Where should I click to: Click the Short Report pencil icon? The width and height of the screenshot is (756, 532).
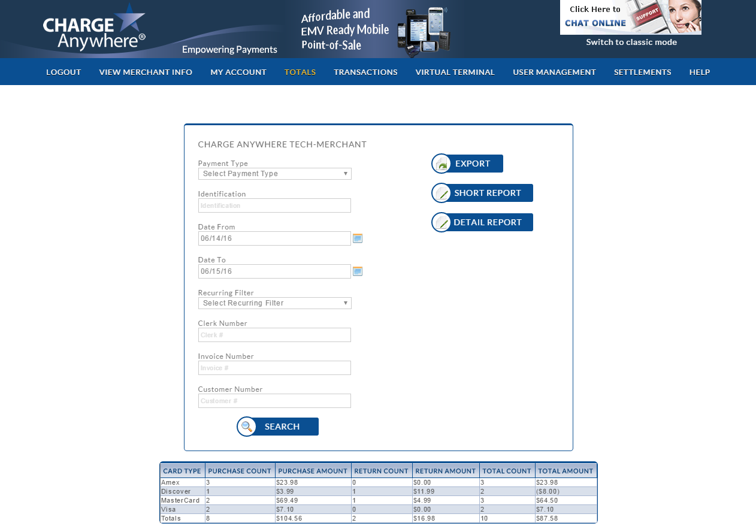[x=441, y=193]
